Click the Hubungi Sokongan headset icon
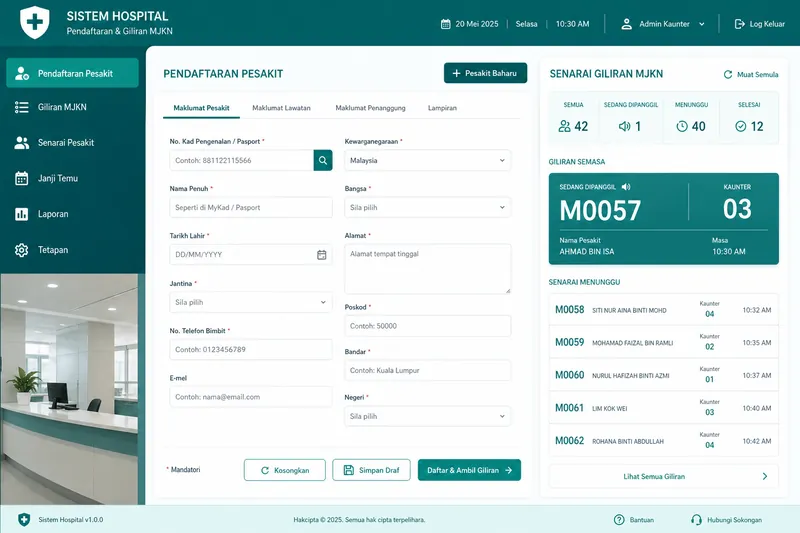 696,520
